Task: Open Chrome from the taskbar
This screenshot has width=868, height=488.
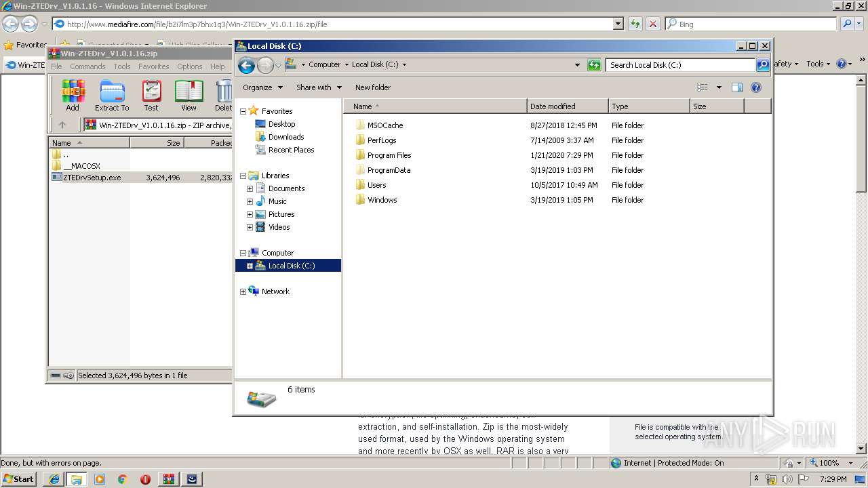Action: click(x=122, y=479)
